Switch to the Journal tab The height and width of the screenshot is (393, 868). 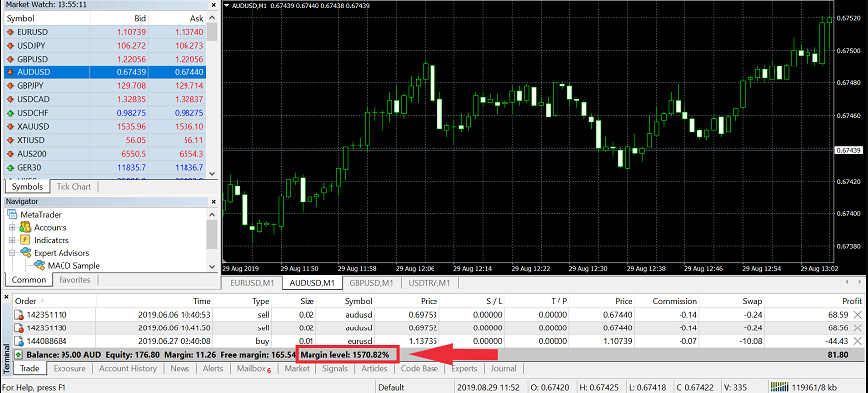[x=503, y=368]
